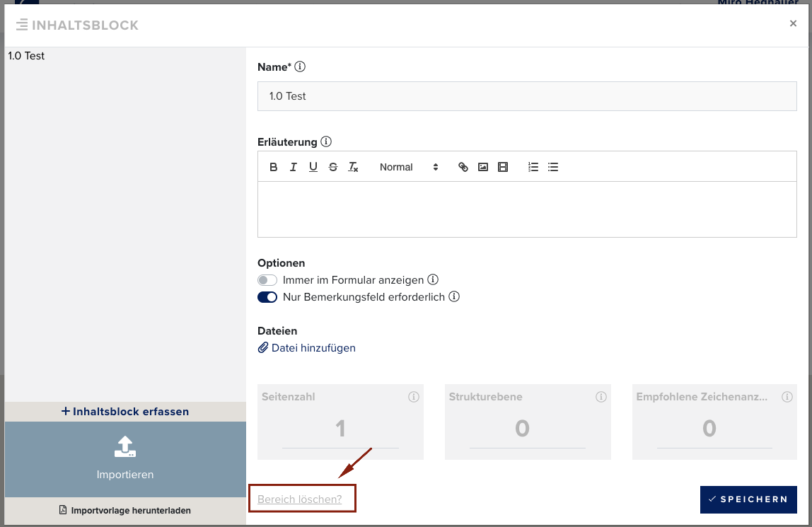Screen dimensions: 812x527
Task: Disable 'Nur Bemerkungsfeld erforderlich' toggle
Action: coord(267,297)
